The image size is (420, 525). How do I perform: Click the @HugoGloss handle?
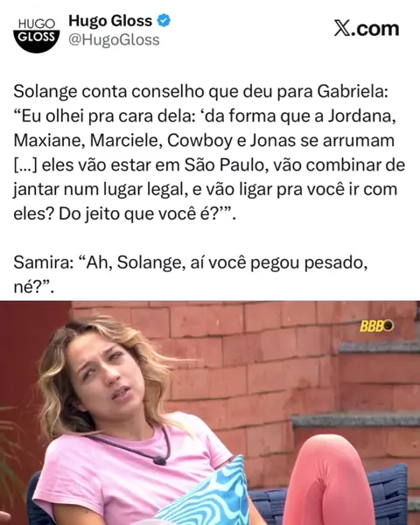[114, 40]
